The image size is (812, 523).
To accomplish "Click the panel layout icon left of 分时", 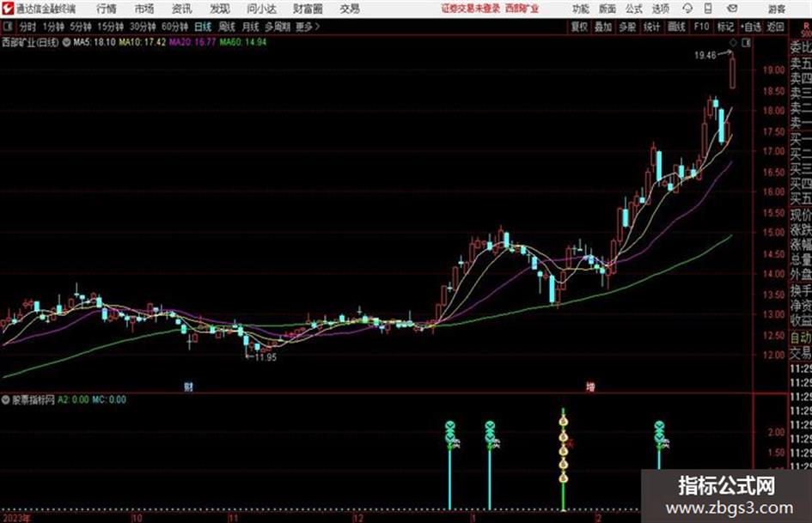I will (x=8, y=27).
